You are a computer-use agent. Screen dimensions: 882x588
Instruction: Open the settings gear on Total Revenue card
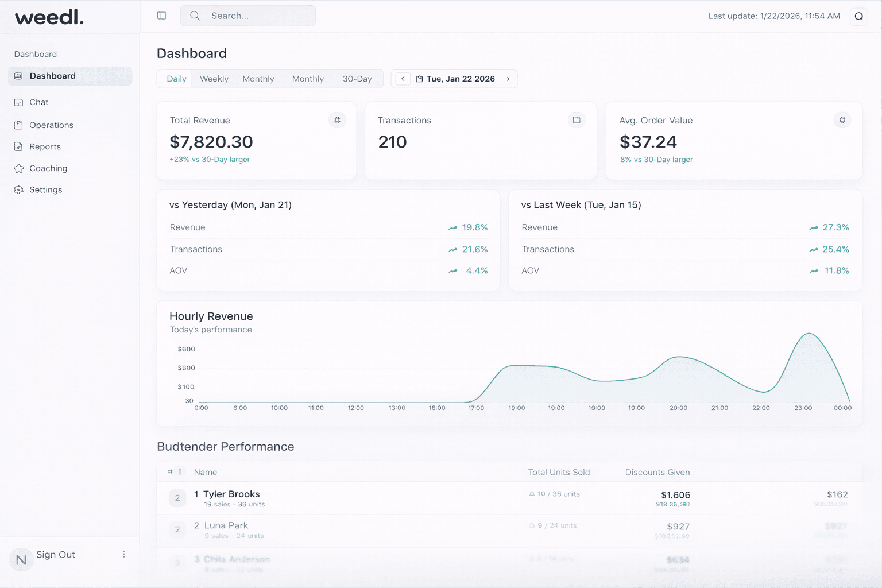tap(337, 120)
